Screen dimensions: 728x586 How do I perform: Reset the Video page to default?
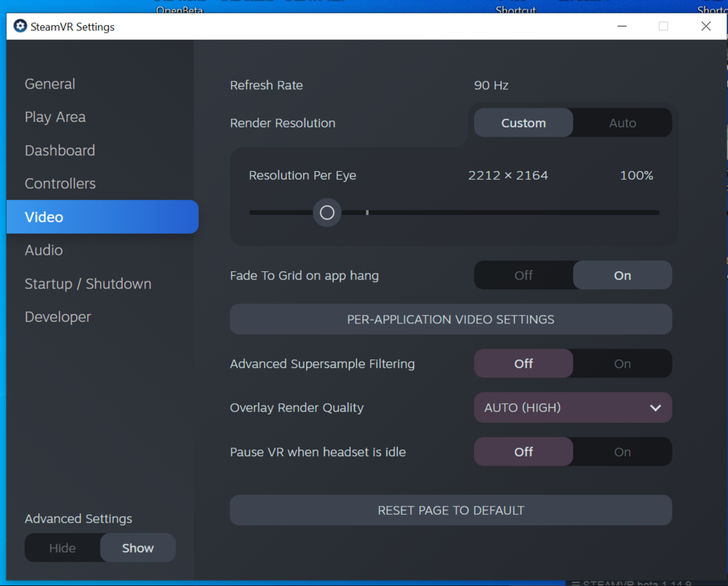451,510
